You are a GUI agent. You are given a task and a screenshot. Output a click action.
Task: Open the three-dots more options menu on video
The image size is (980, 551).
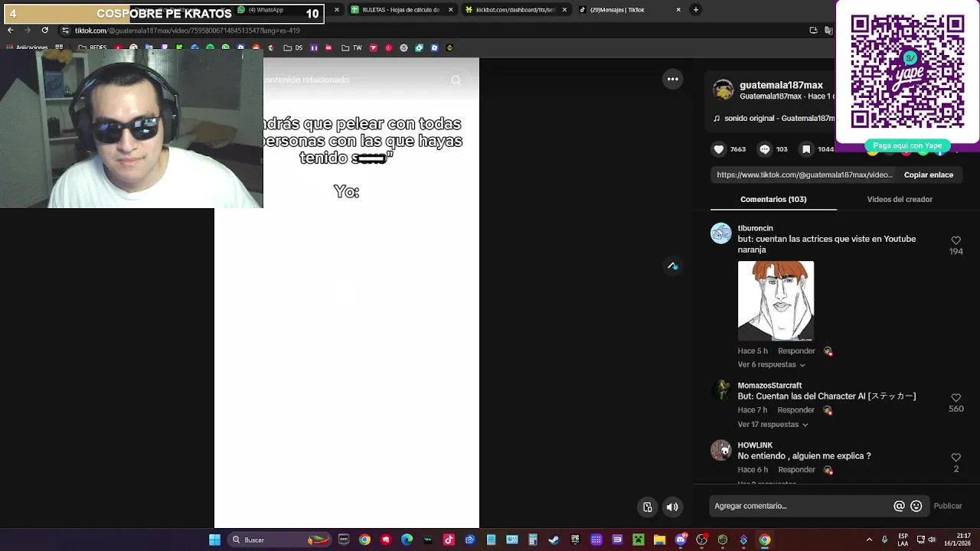coord(672,79)
